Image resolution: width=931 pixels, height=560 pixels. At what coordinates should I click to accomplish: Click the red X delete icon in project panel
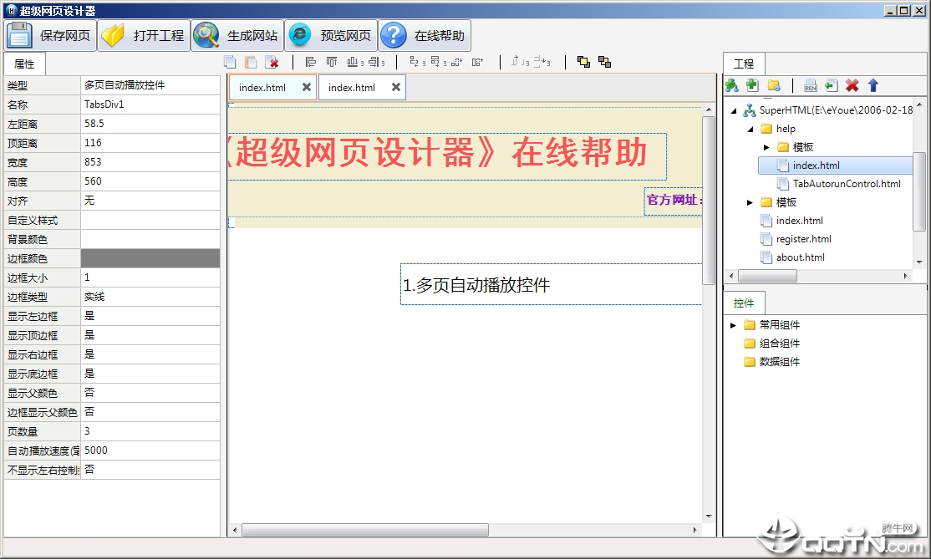pos(852,85)
